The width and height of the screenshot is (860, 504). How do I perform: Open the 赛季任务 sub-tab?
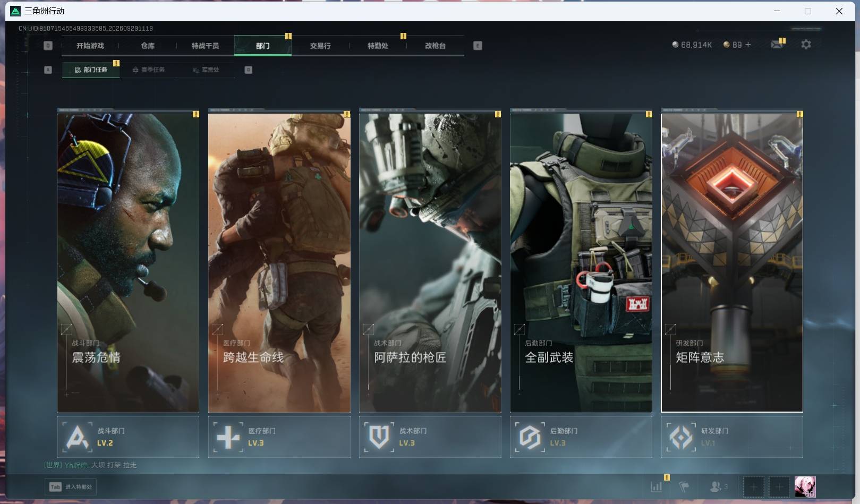[x=149, y=70]
